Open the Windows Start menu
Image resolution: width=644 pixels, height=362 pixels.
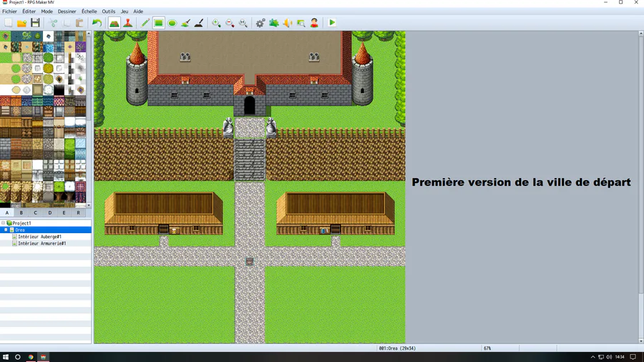[x=5, y=357]
